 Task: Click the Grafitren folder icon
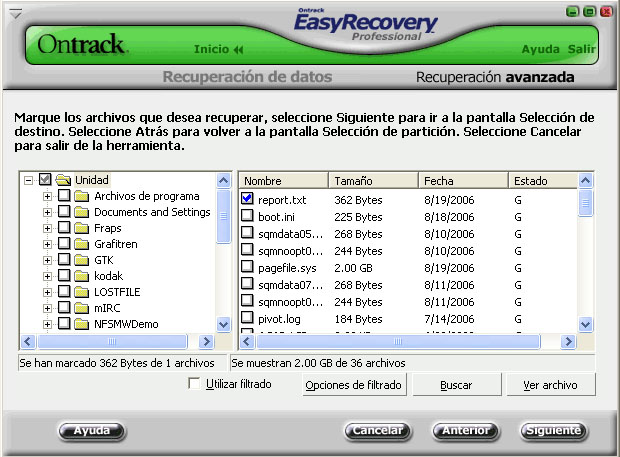pos(82,244)
